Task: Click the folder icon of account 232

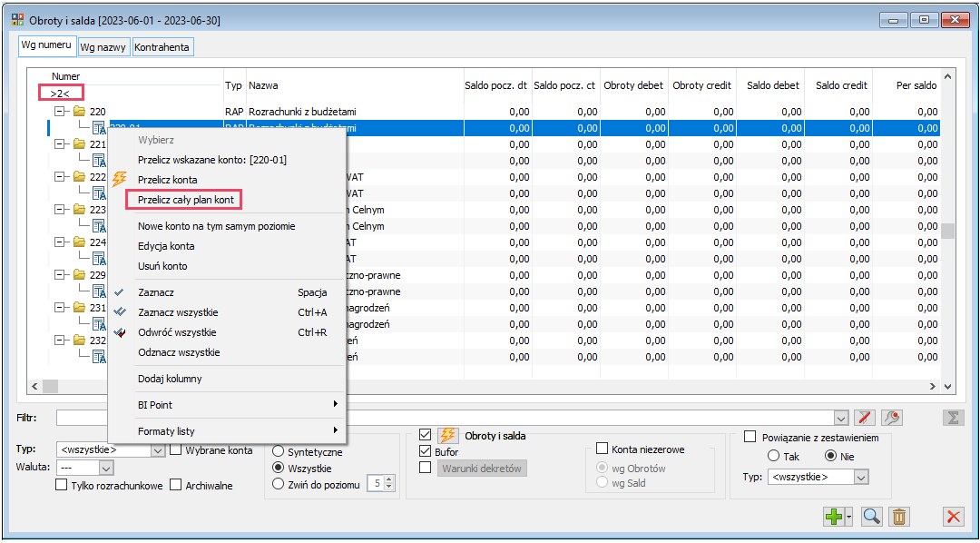Action: pyautogui.click(x=79, y=341)
